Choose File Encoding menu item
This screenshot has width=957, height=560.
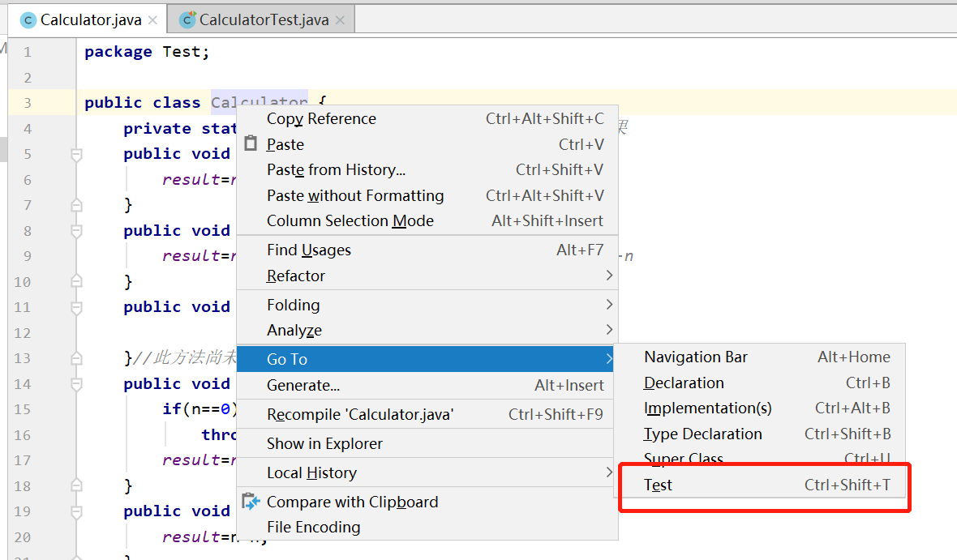[x=427, y=527]
